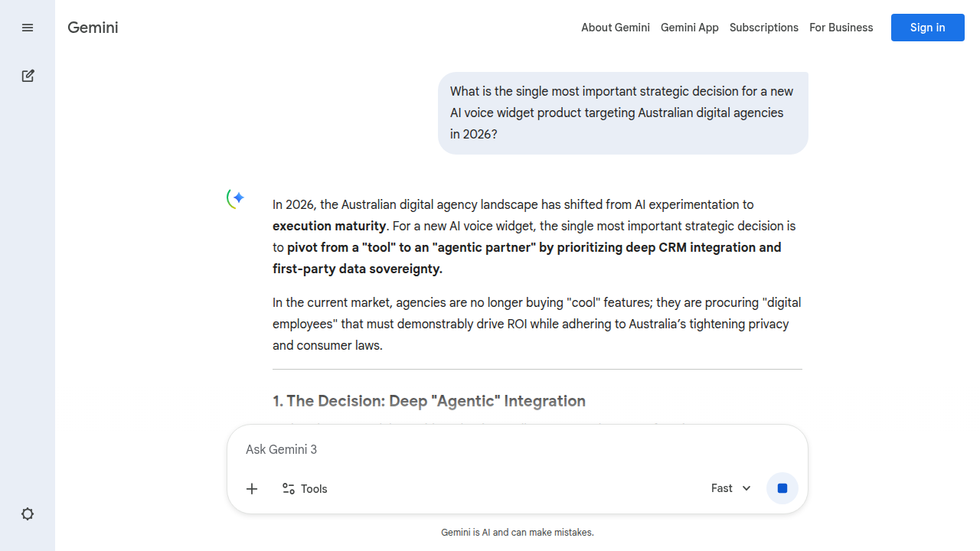Open the Tools options in the prompt box

pyautogui.click(x=305, y=489)
